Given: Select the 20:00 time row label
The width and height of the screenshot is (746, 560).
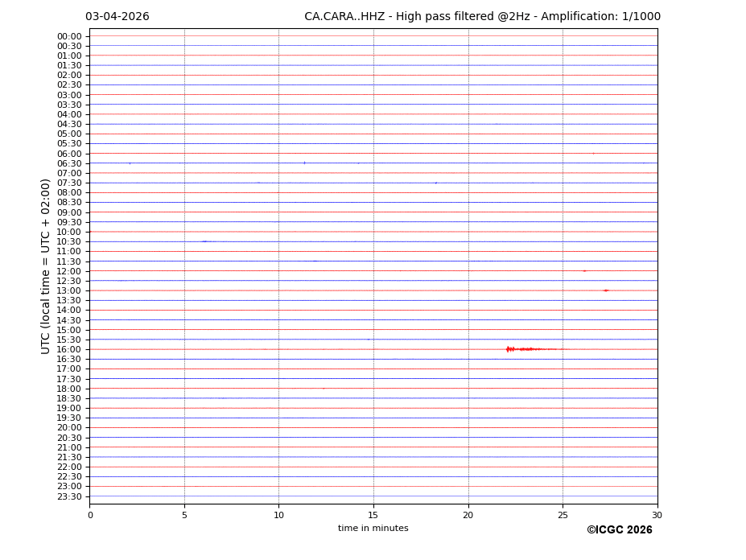Looking at the screenshot, I should (x=69, y=428).
